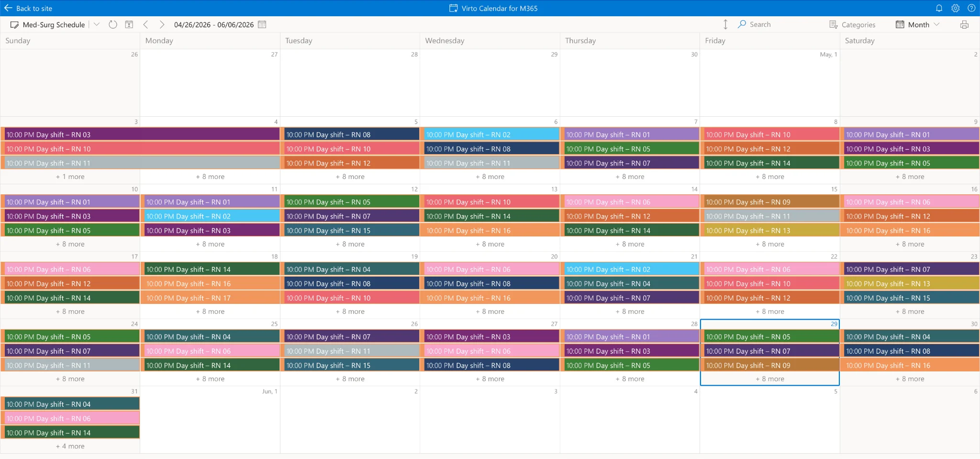Viewport: 980px width, 459px height.
Task: Open Day shift – RN 02 on Monday May 11
Action: (210, 216)
